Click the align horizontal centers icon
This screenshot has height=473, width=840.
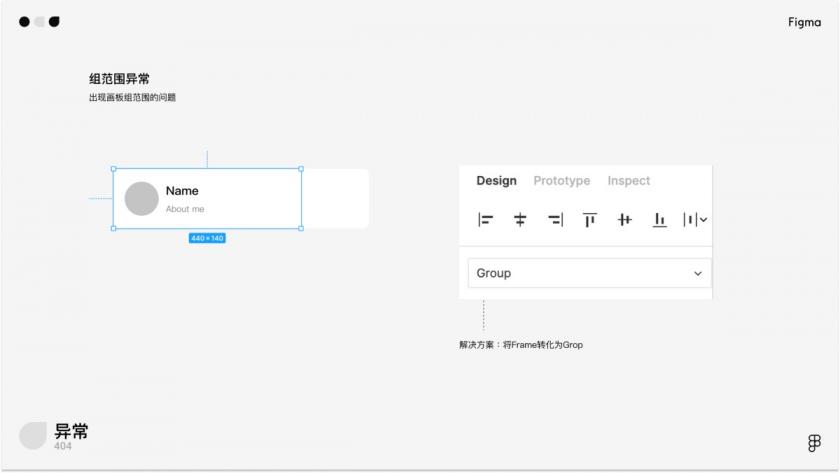[520, 220]
